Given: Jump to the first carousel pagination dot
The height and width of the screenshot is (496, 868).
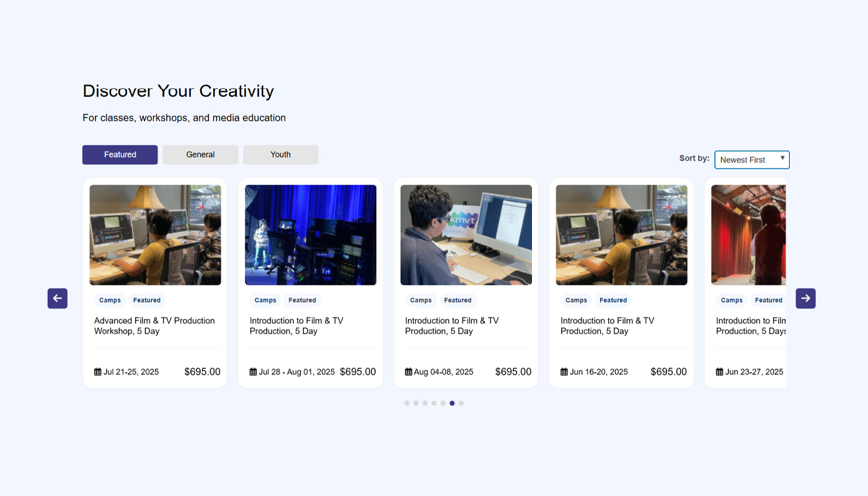Looking at the screenshot, I should (x=407, y=403).
